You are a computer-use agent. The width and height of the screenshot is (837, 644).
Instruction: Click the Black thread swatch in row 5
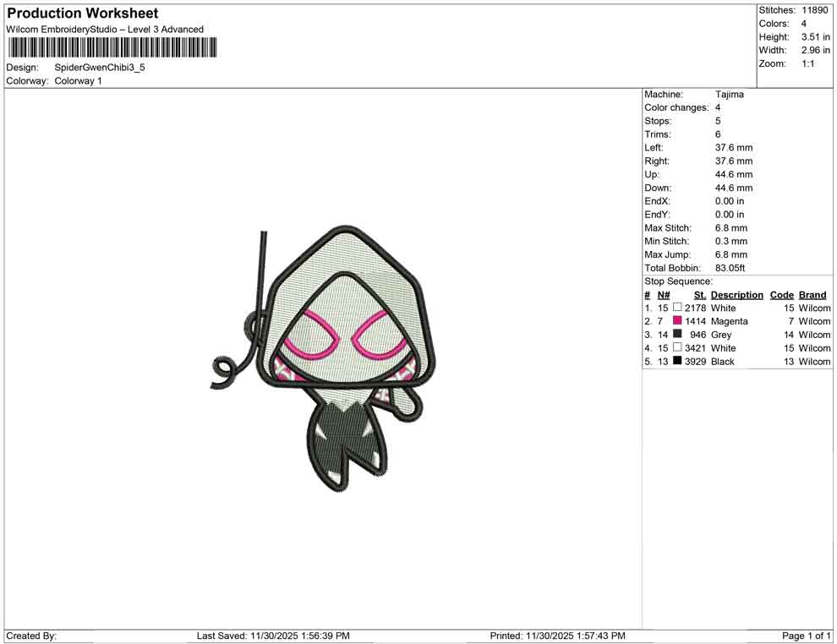tap(677, 362)
